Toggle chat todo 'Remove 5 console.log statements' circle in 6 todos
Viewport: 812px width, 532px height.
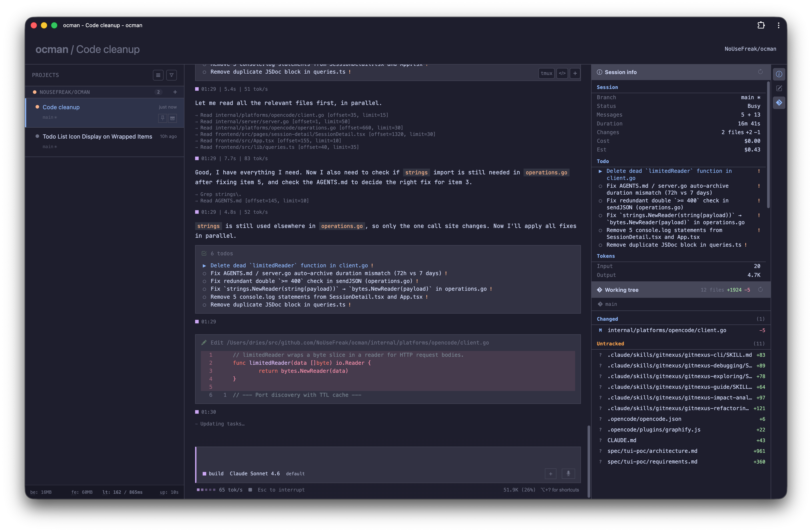point(204,297)
